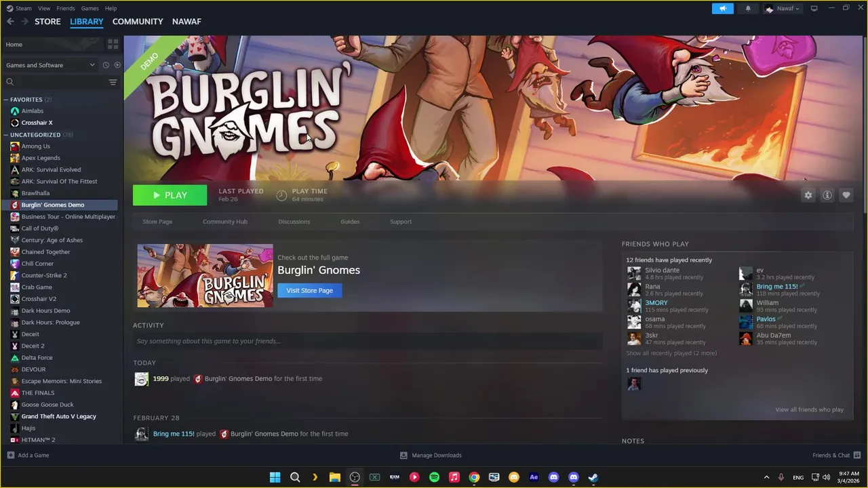Click the activity comment input field
The height and width of the screenshot is (488, 868).
[368, 341]
